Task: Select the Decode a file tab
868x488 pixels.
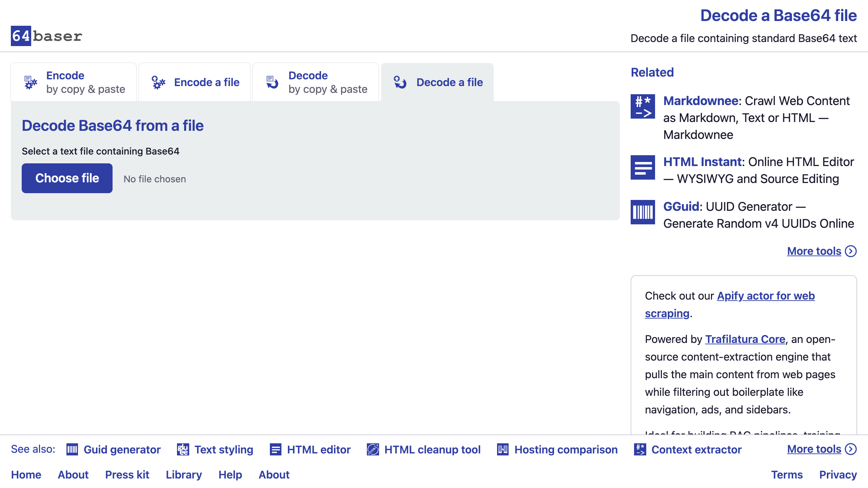Action: (x=437, y=82)
